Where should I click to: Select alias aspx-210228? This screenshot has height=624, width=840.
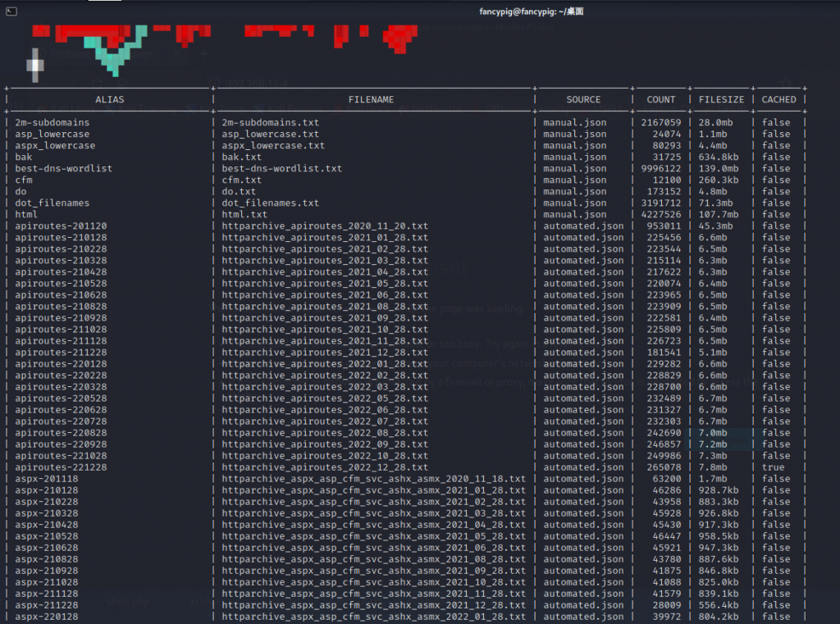(46, 503)
